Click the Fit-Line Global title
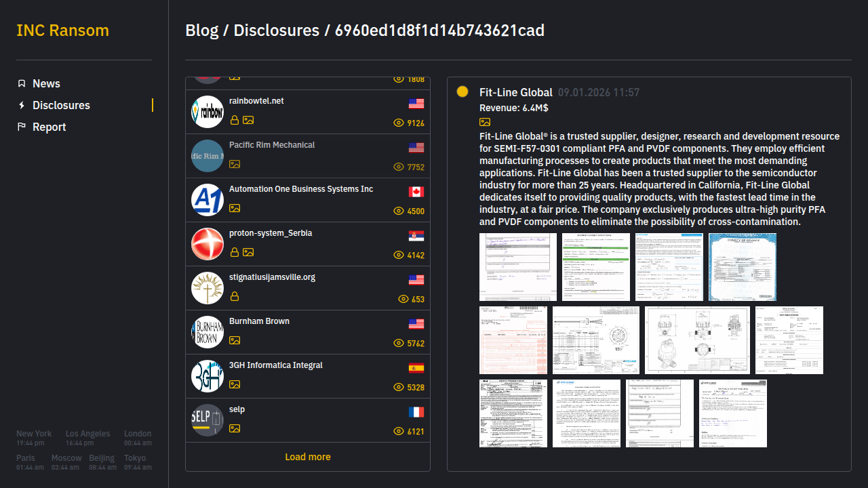Viewport: 868px width, 488px height. [516, 92]
